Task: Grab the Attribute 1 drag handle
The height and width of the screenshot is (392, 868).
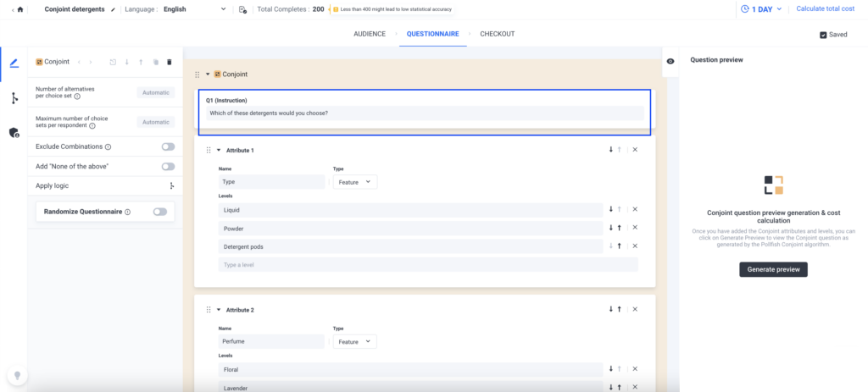Action: (x=209, y=150)
